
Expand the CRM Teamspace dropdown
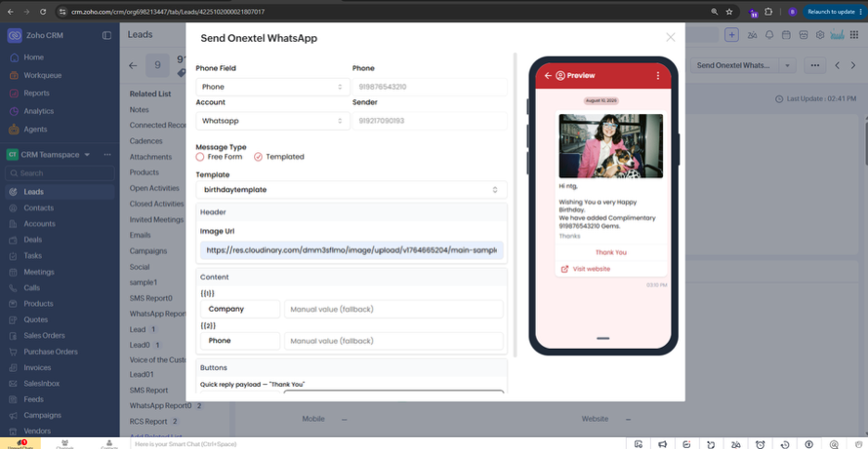pyautogui.click(x=87, y=155)
